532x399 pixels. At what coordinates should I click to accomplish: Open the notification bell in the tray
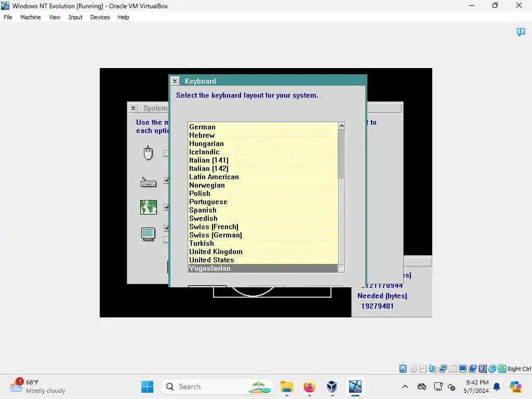[497, 387]
